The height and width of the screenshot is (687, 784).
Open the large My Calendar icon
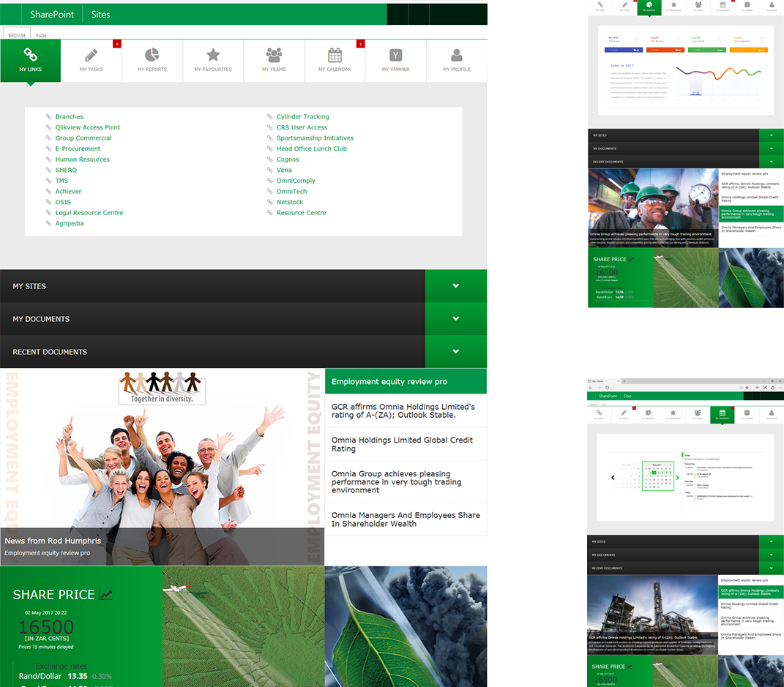click(335, 56)
